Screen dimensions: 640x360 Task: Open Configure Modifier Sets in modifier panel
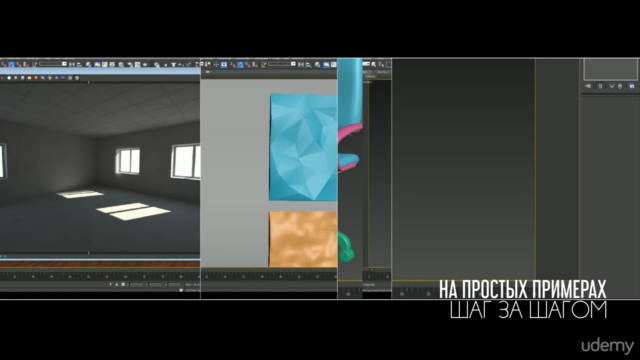(x=632, y=86)
